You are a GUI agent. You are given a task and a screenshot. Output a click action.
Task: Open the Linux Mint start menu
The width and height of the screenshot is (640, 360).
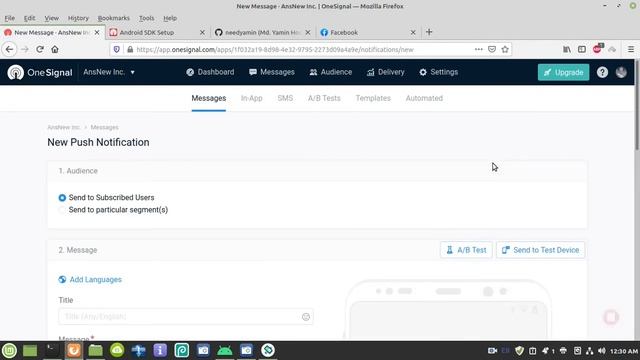point(9,351)
